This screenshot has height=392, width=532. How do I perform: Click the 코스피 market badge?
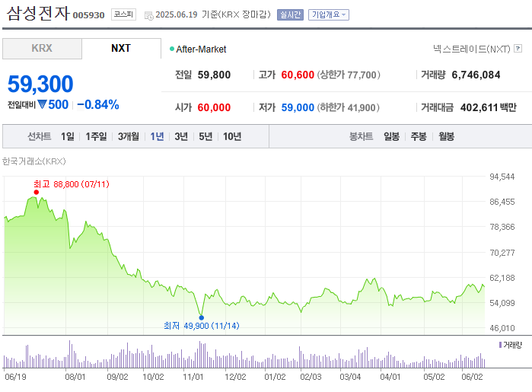(123, 14)
